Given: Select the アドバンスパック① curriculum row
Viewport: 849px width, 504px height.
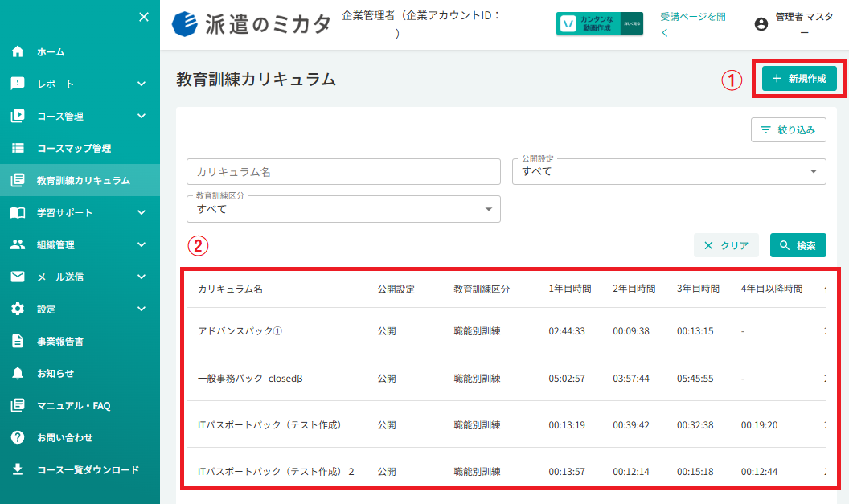Looking at the screenshot, I should pyautogui.click(x=507, y=331).
